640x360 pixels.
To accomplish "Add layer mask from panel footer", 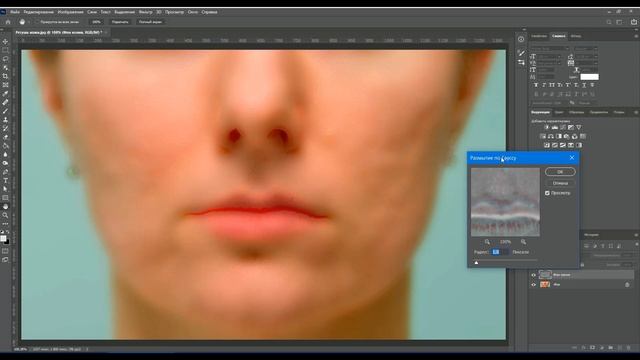I will (592, 348).
